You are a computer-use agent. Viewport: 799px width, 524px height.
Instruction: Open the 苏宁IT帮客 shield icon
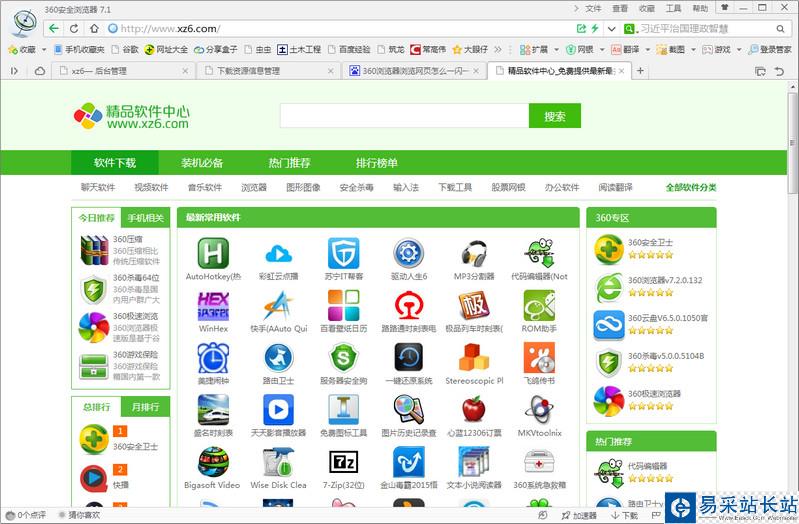(343, 253)
